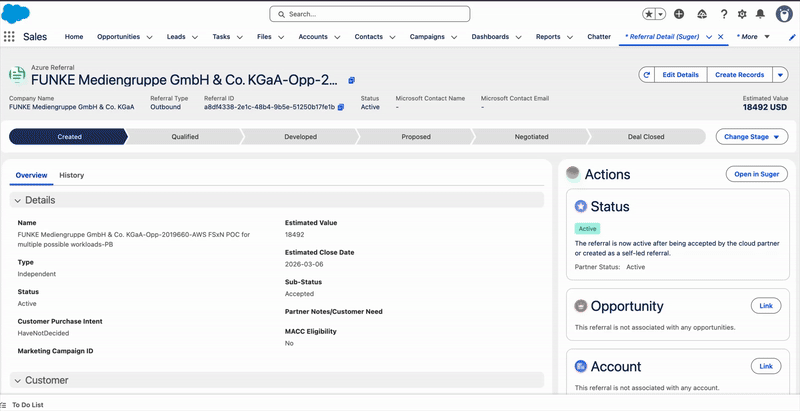Open the Global Actions plus icon
The image size is (800, 411).
coord(680,14)
